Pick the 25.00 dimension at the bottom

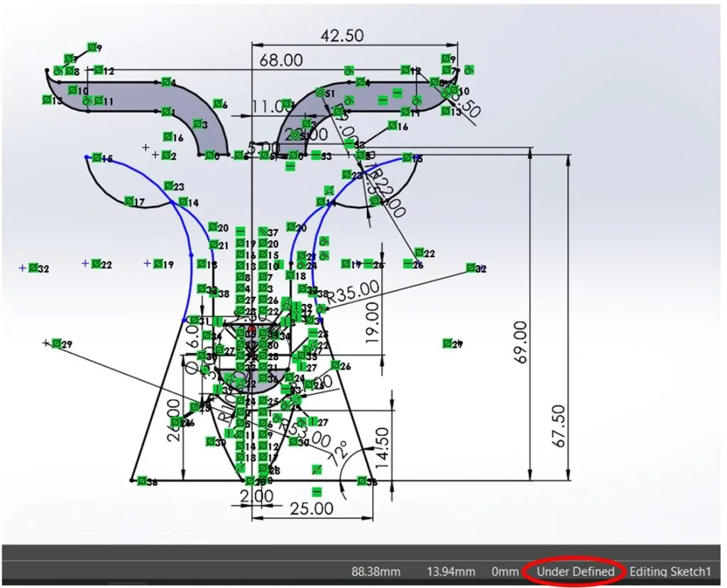312,508
